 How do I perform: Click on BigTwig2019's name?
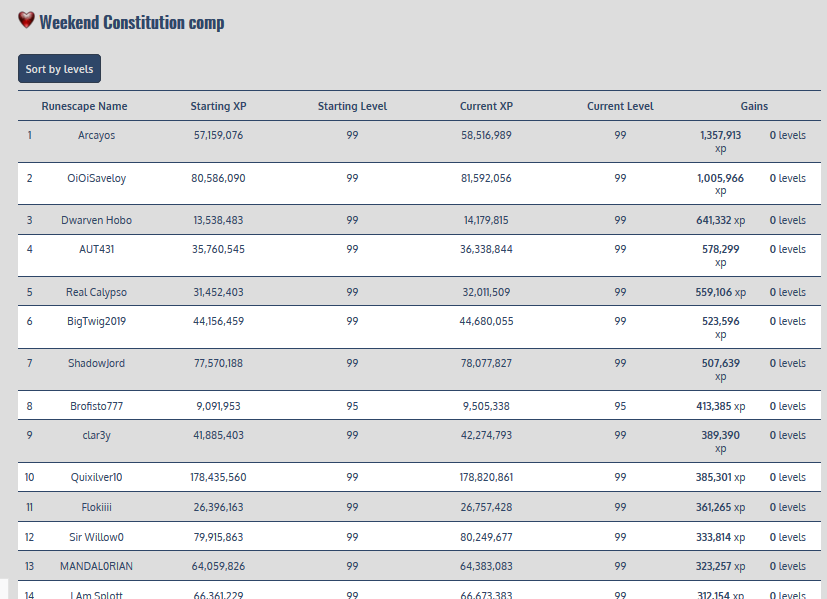96,321
